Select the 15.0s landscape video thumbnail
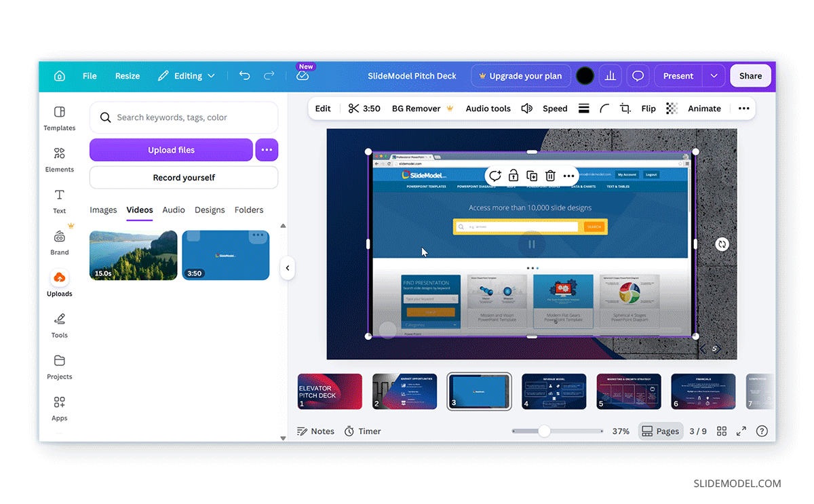 [x=134, y=255]
